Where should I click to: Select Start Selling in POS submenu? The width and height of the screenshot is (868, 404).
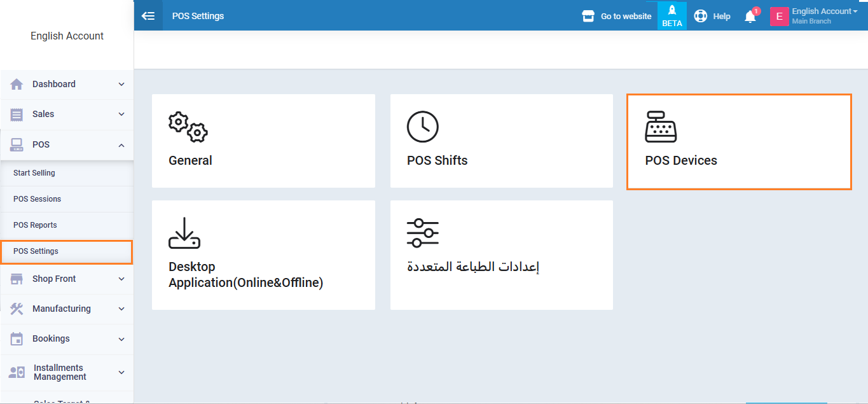pos(34,173)
